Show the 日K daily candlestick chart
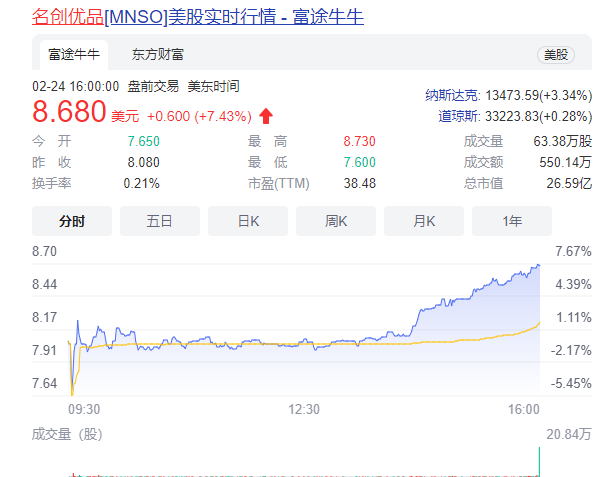This screenshot has width=603, height=477. click(248, 221)
